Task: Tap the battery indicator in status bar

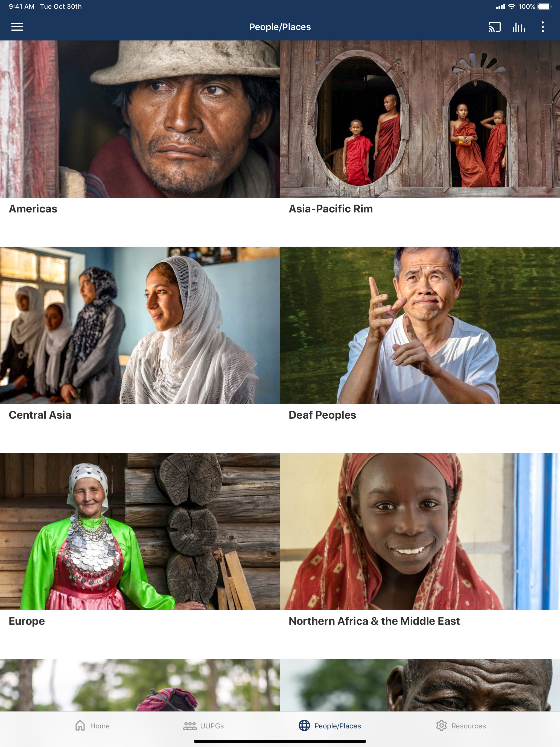Action: tap(544, 6)
